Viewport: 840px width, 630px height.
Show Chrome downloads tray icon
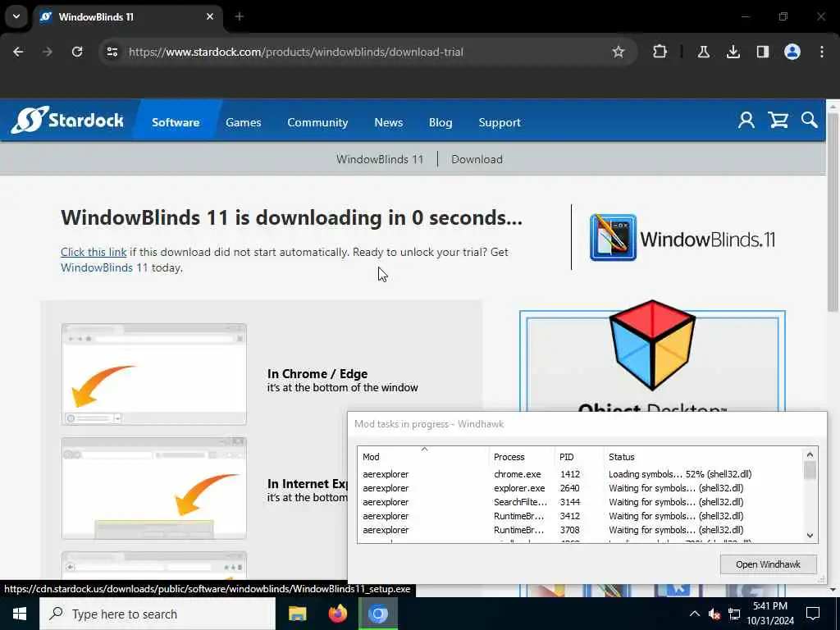click(733, 52)
